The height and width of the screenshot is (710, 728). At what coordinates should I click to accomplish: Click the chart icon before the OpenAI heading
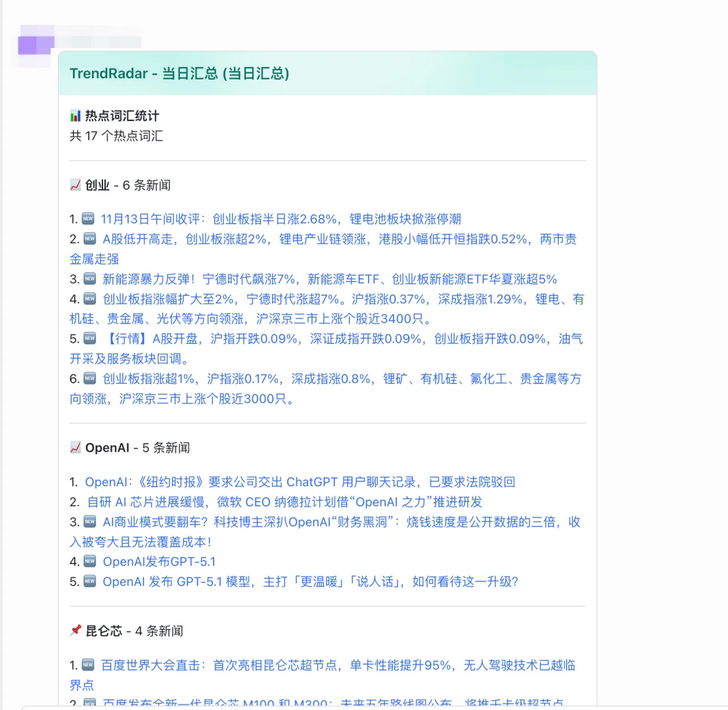click(76, 448)
